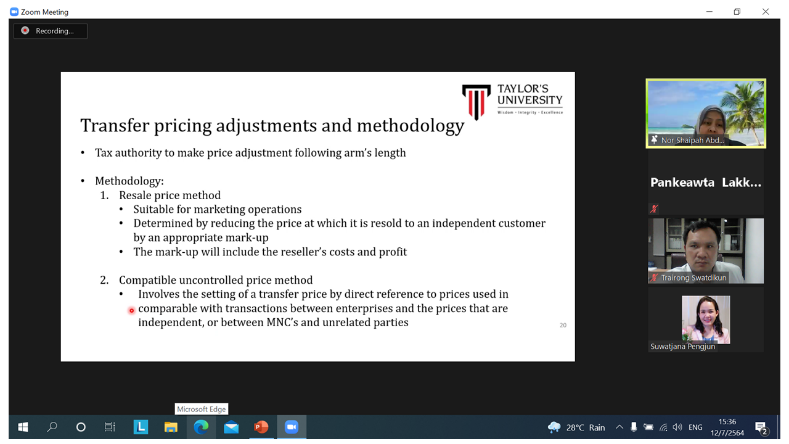Switch to PowerPoint from the taskbar
Viewport: 789px width, 444px height.
(261, 427)
